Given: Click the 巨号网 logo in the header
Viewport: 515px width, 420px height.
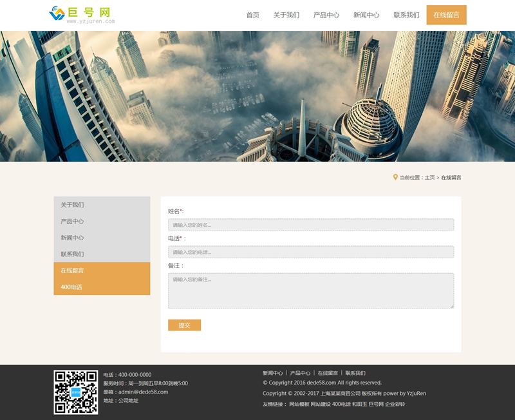Looking at the screenshot, I should coord(82,15).
